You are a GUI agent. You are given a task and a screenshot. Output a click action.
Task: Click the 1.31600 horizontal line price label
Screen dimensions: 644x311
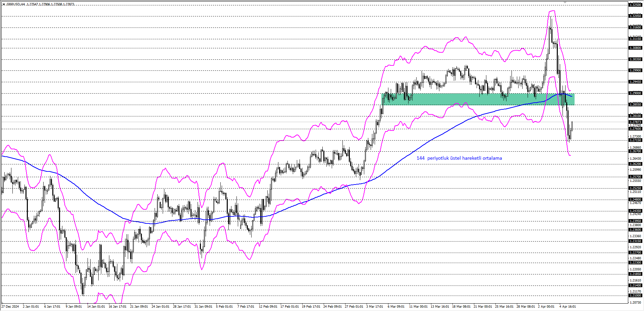tap(635, 28)
